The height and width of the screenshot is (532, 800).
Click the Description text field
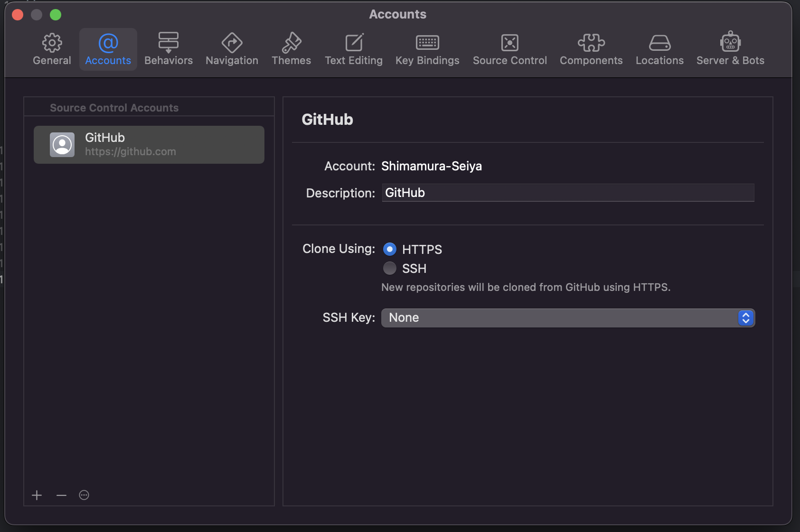568,193
